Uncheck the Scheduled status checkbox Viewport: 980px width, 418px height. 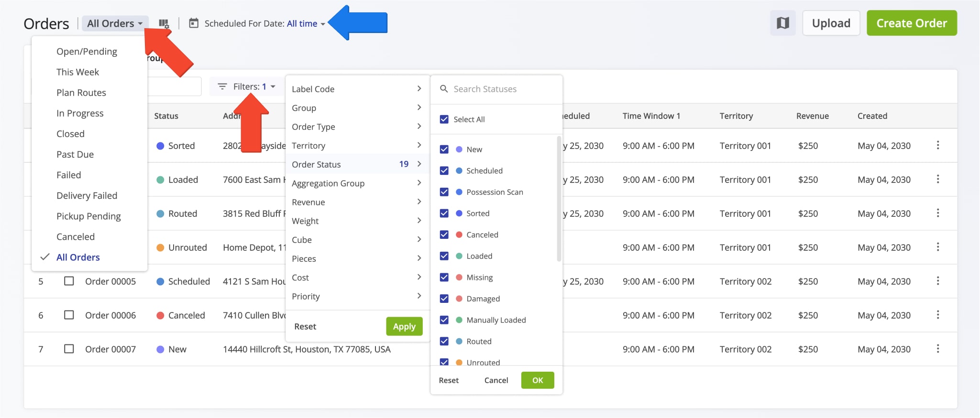coord(444,171)
